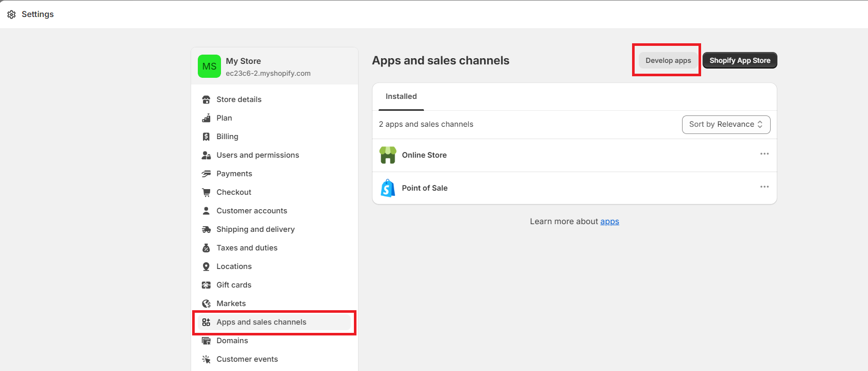
Task: Click the Taxes and duties icon
Action: click(x=206, y=248)
